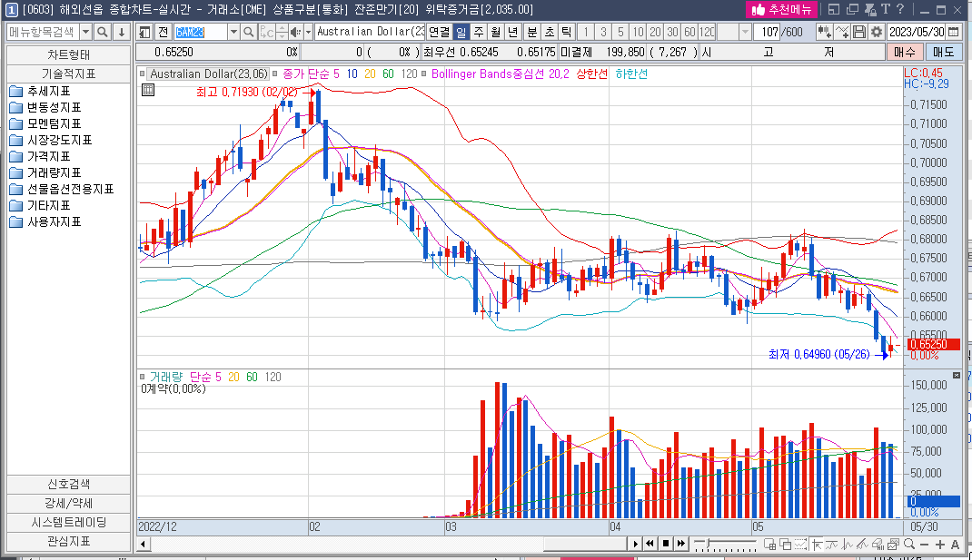Click the plus zoom-in icon at bottom right
This screenshot has height=560, width=972.
tap(939, 544)
